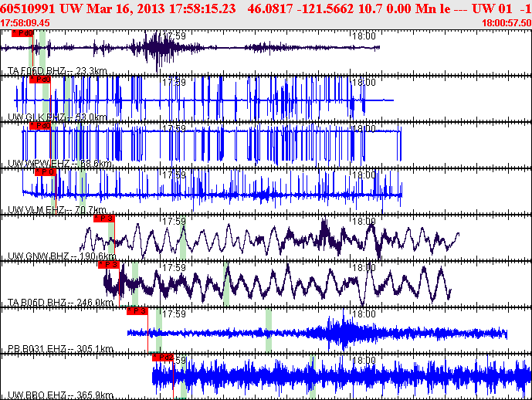
Task: Click the TA.F06D BHZ 23.3km station label
Action: 57,71
